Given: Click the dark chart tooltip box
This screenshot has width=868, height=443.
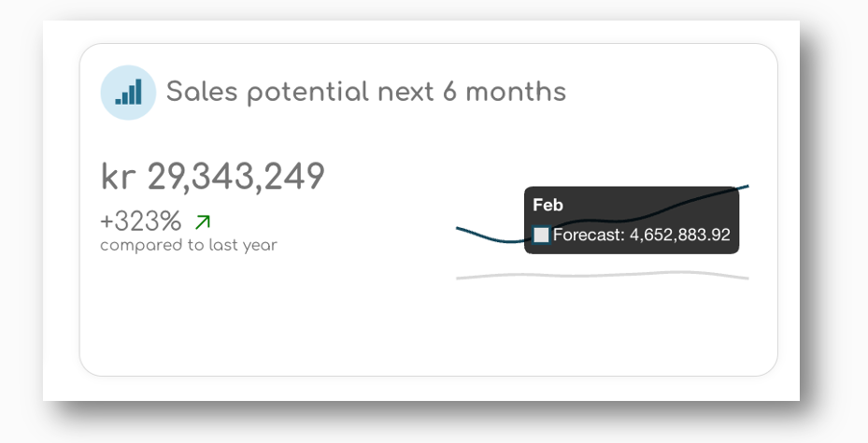Looking at the screenshot, I should [632, 221].
